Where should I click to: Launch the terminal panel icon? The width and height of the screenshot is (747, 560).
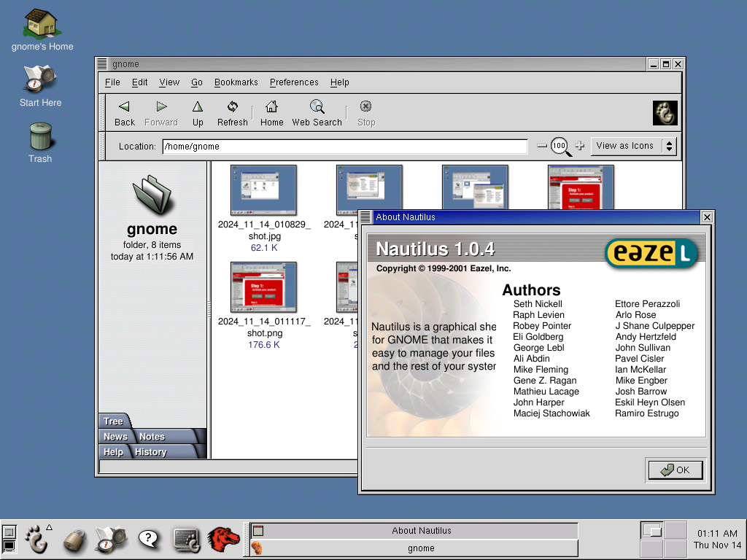pyautogui.click(x=186, y=540)
